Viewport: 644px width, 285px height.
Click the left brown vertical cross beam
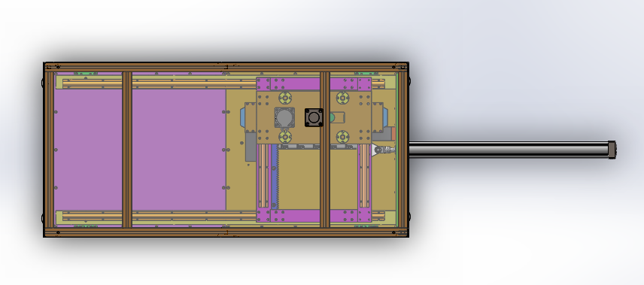(127, 150)
